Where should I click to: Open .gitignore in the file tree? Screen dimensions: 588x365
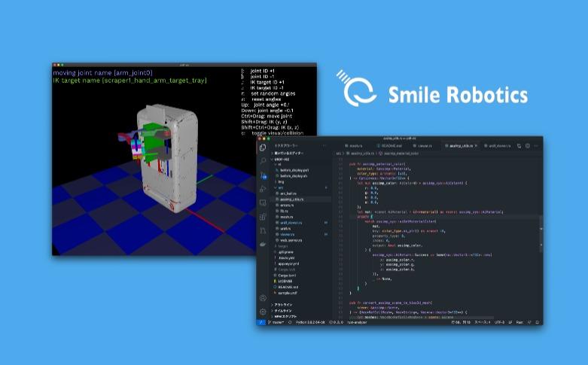[286, 252]
